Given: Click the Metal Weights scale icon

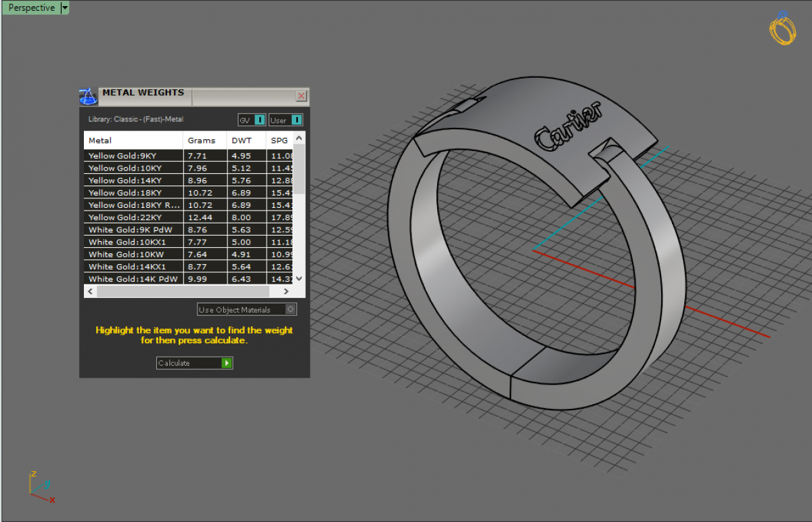Looking at the screenshot, I should [89, 96].
